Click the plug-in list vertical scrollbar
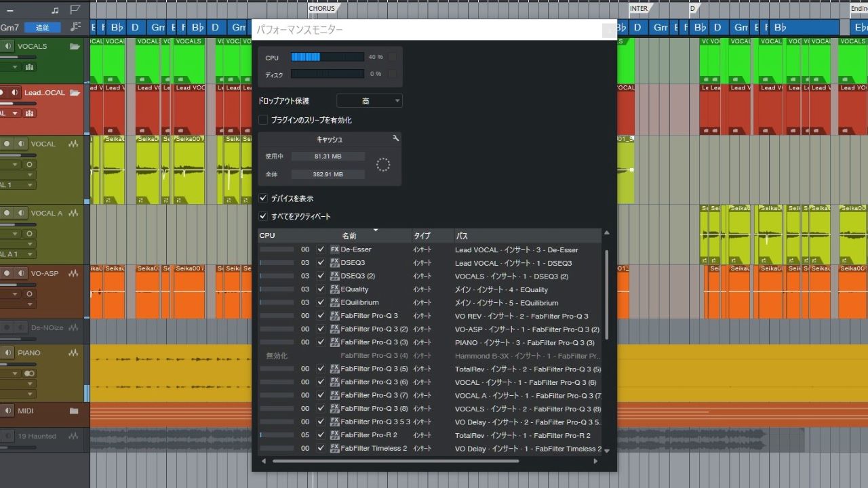The width and height of the screenshot is (868, 488). (607, 295)
